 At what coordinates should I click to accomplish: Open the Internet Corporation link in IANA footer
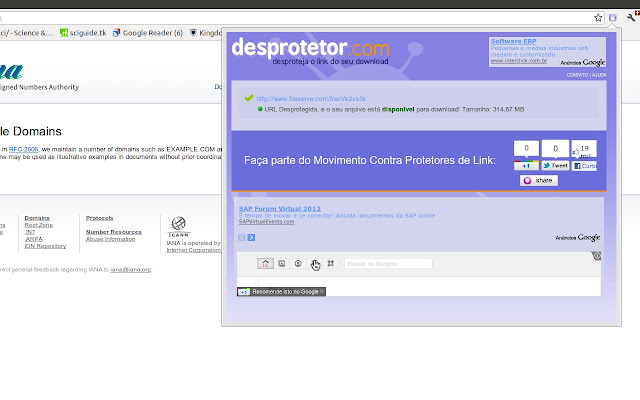click(x=193, y=250)
